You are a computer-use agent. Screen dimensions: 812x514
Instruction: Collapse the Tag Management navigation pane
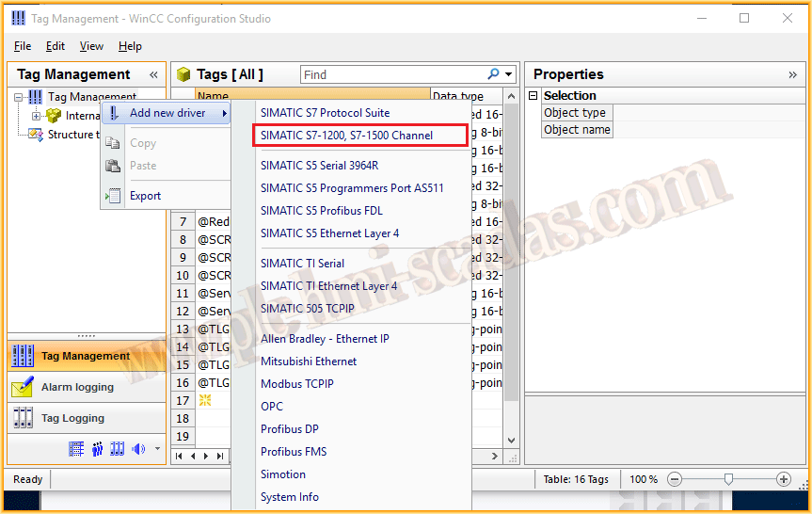point(153,74)
